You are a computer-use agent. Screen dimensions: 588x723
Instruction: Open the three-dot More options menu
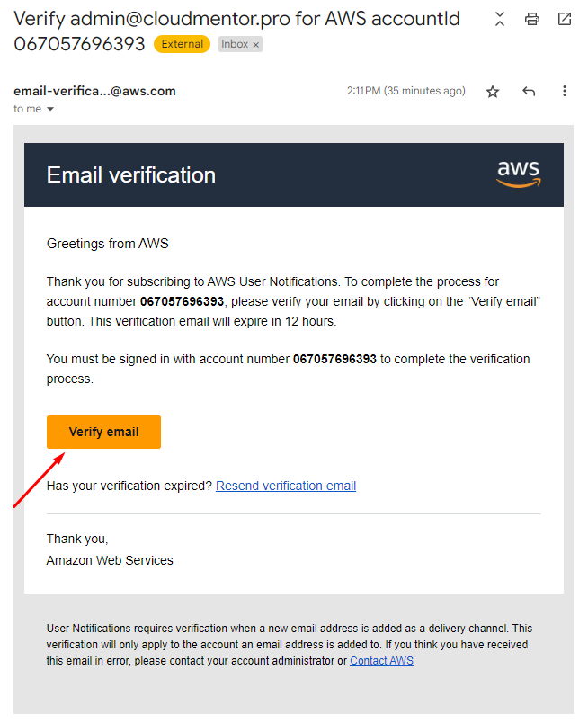tap(565, 92)
